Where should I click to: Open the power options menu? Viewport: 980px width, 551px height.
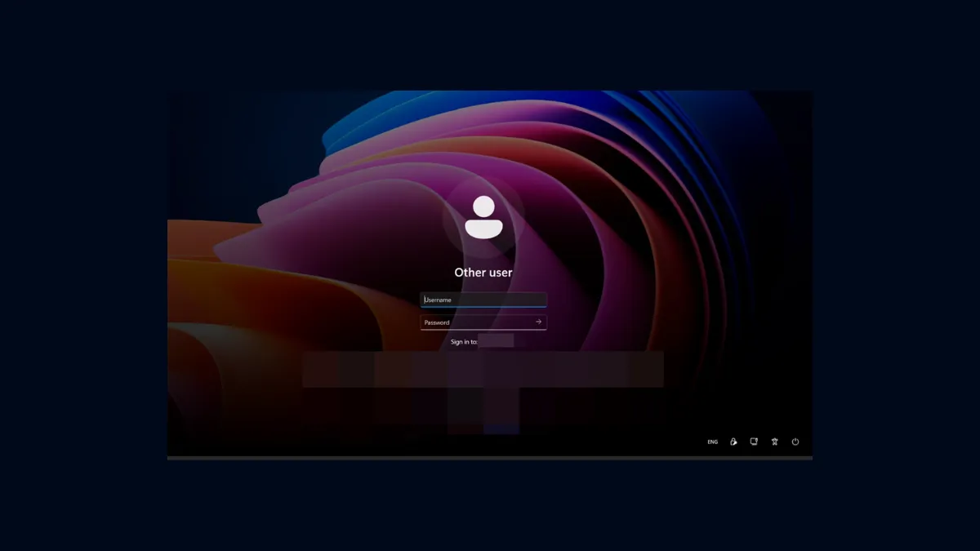click(x=795, y=442)
